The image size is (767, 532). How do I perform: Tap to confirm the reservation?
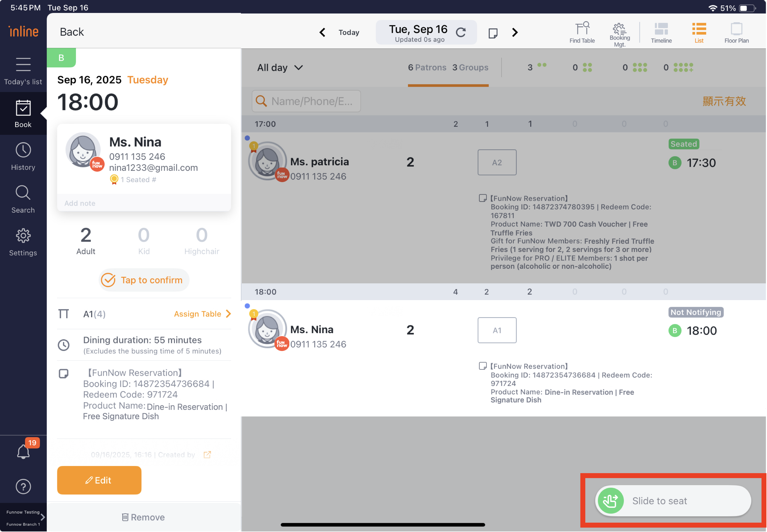pyautogui.click(x=144, y=280)
